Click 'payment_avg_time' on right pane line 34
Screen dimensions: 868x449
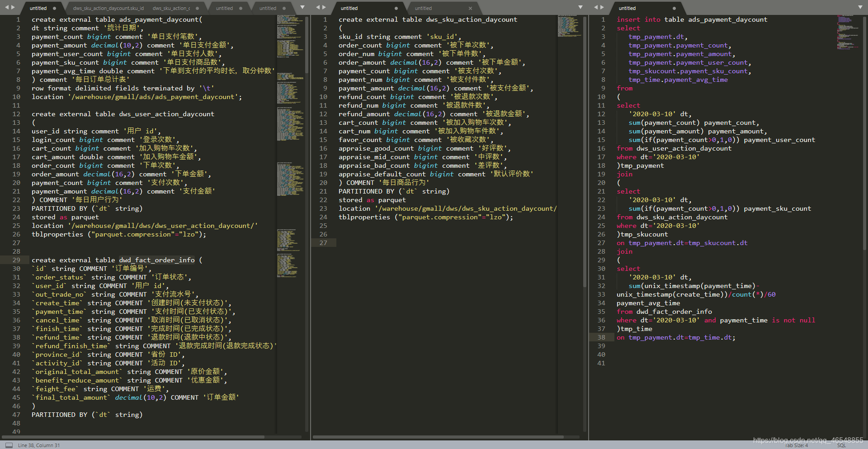coord(648,303)
